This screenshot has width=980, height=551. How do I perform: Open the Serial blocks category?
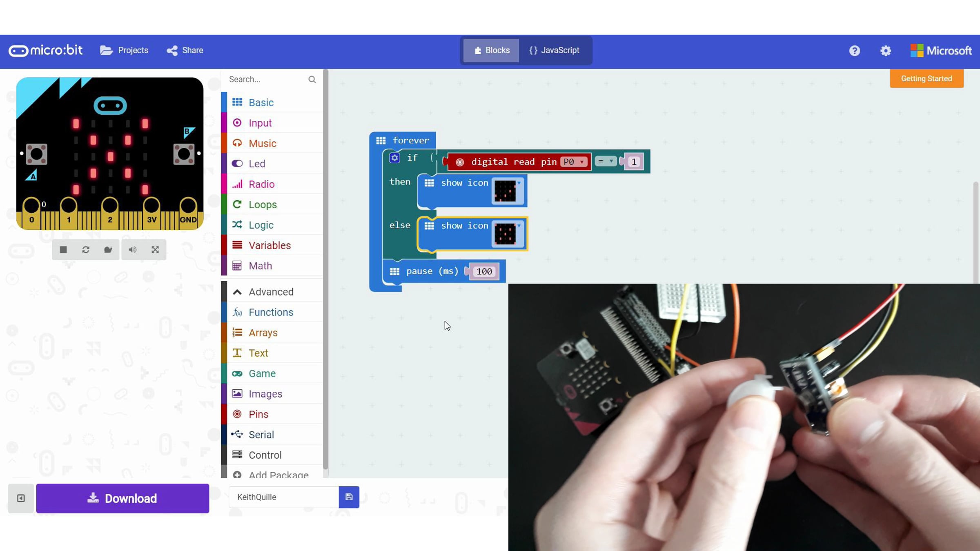pos(272,434)
